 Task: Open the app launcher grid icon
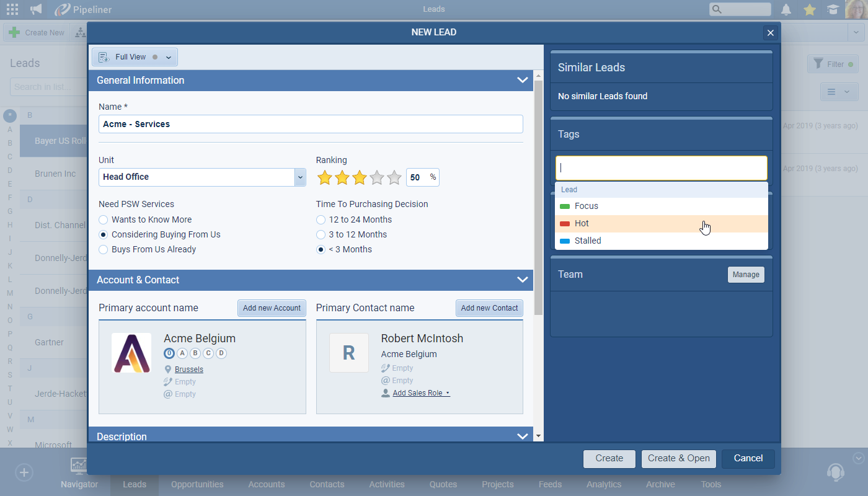12,9
